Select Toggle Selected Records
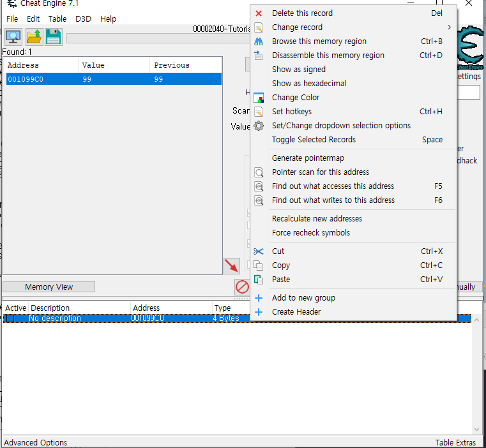The image size is (486, 448). [353, 140]
